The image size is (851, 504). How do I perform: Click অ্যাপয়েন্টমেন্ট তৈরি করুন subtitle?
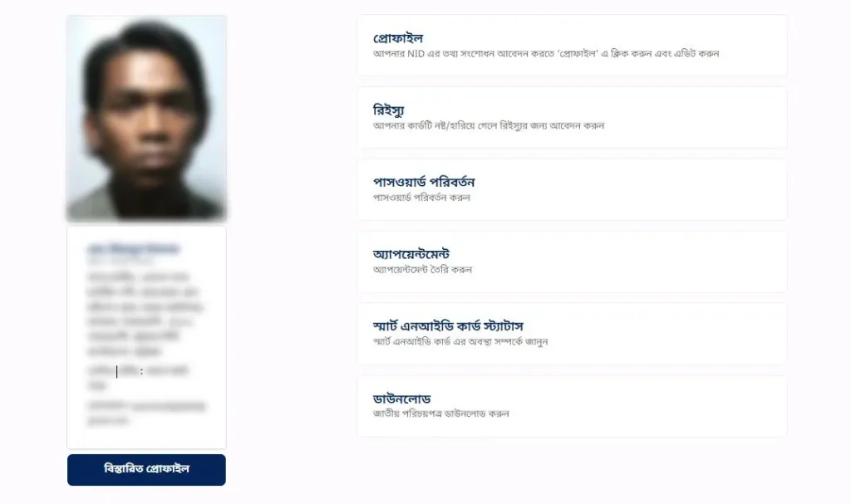pyautogui.click(x=423, y=270)
